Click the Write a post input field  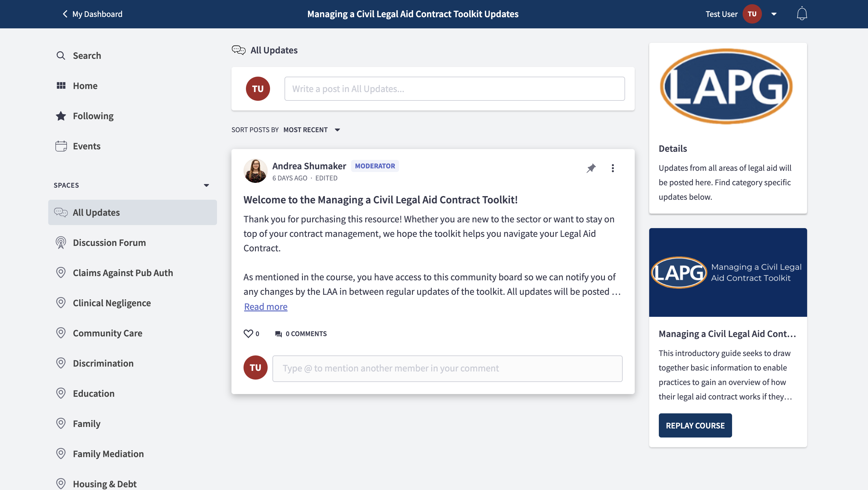point(454,89)
